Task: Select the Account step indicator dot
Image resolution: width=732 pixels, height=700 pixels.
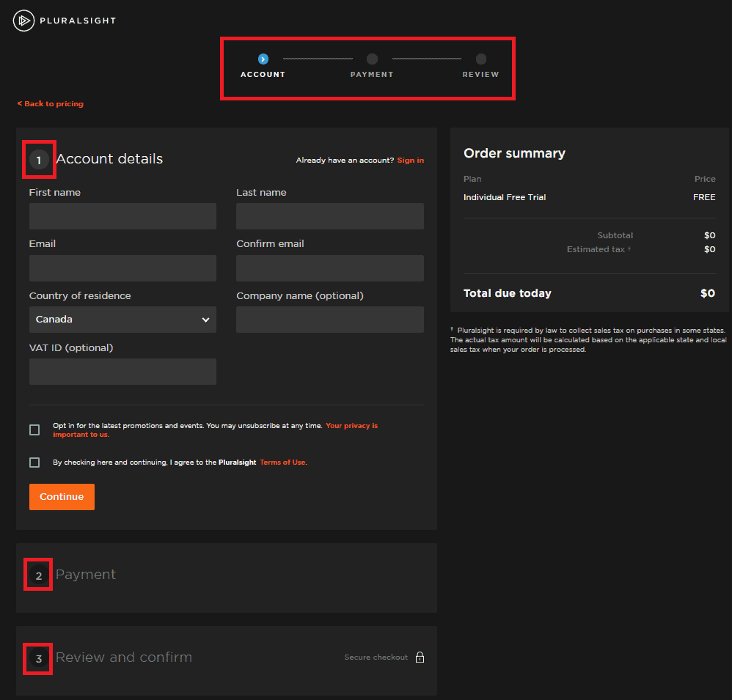Action: [263, 59]
